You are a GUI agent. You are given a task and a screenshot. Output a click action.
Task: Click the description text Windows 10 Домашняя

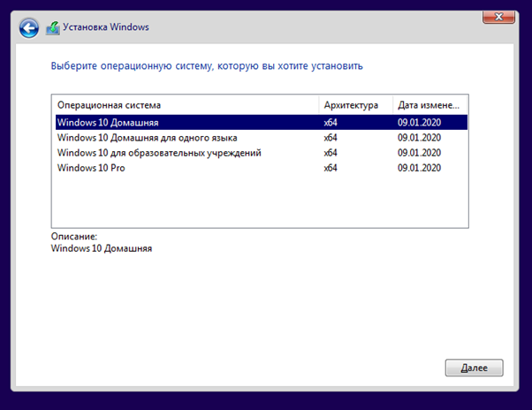point(102,248)
